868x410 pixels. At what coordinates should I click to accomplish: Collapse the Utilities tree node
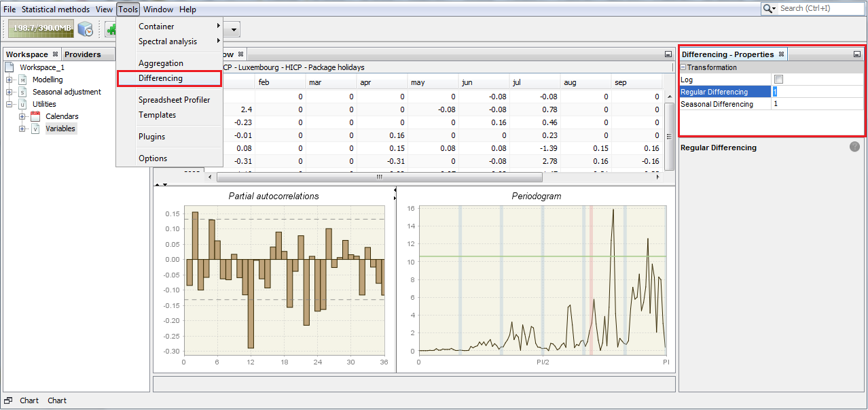pyautogui.click(x=10, y=104)
